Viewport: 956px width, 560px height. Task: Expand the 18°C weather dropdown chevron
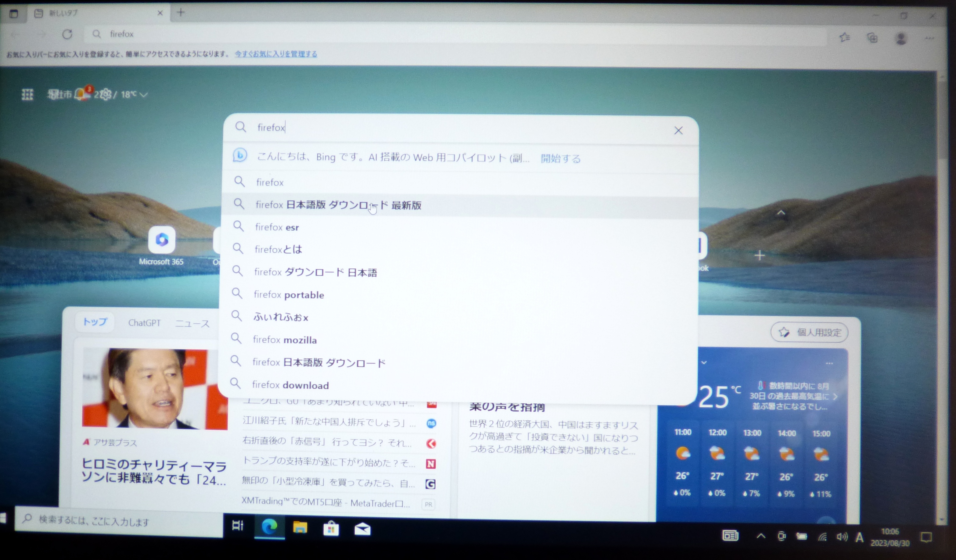point(144,95)
